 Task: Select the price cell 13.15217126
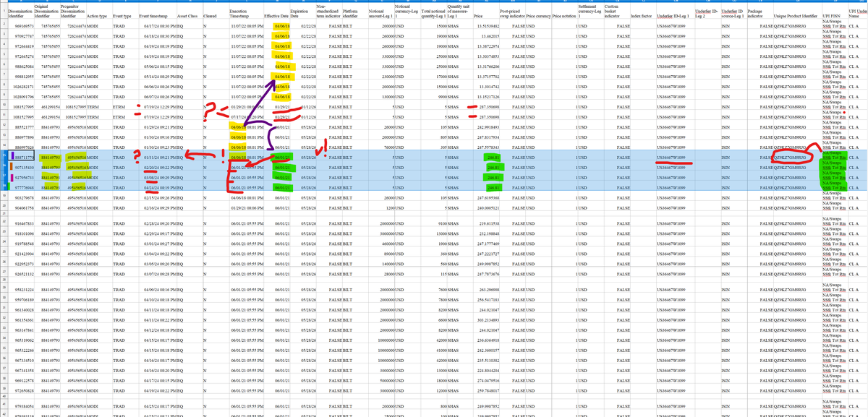(488, 95)
